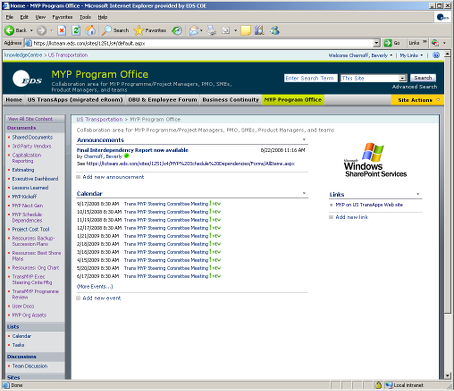Viewport: 454px width, 391px height.
Task: Click the Home page icon
Action: [90, 31]
